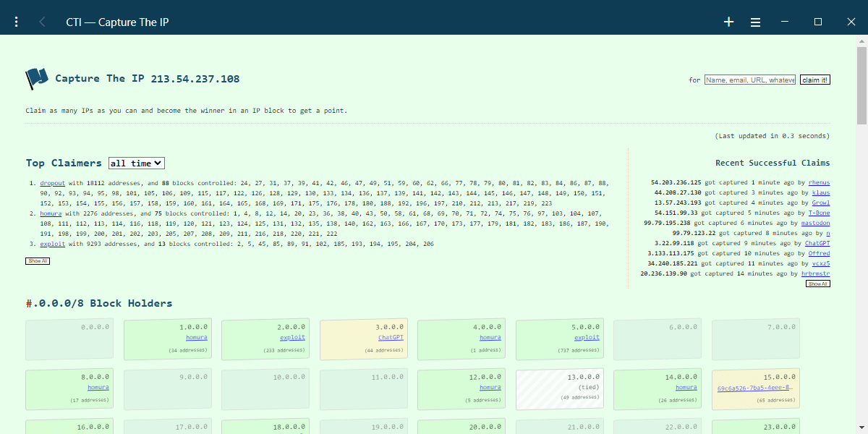Viewport: 868px width, 434px height.
Task: Click the name/email/URL input field
Action: (749, 80)
